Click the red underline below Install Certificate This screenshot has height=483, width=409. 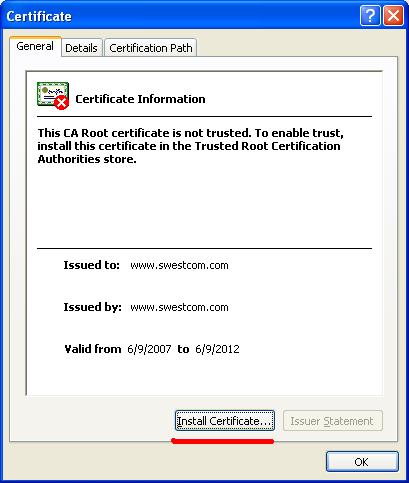[222, 441]
